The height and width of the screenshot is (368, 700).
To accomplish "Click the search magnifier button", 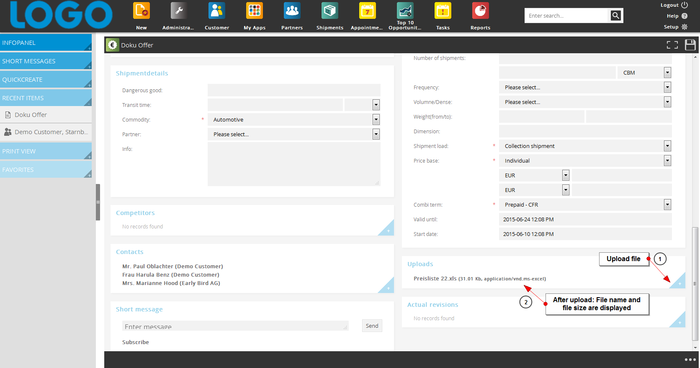I will click(616, 16).
